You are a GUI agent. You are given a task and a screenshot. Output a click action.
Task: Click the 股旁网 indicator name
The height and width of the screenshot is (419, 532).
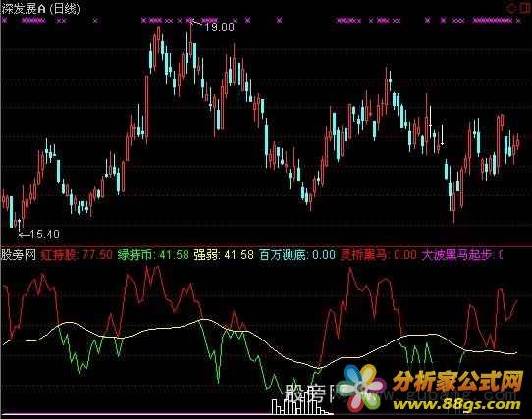click(19, 255)
